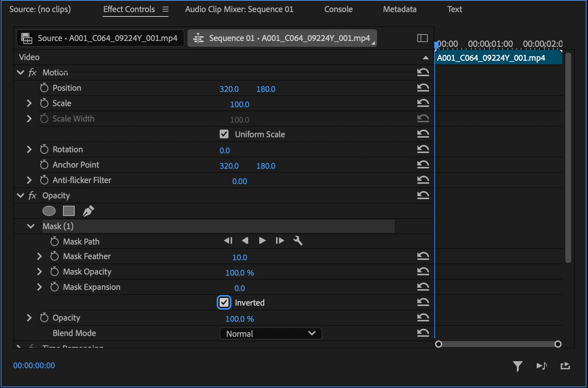Track selected mask forward one frame
This screenshot has width=588, height=388.
coord(280,240)
